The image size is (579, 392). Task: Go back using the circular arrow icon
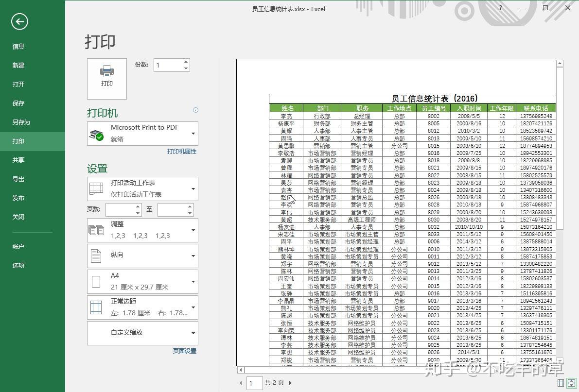(x=19, y=22)
